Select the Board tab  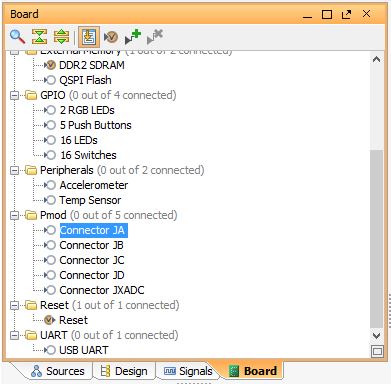click(254, 371)
